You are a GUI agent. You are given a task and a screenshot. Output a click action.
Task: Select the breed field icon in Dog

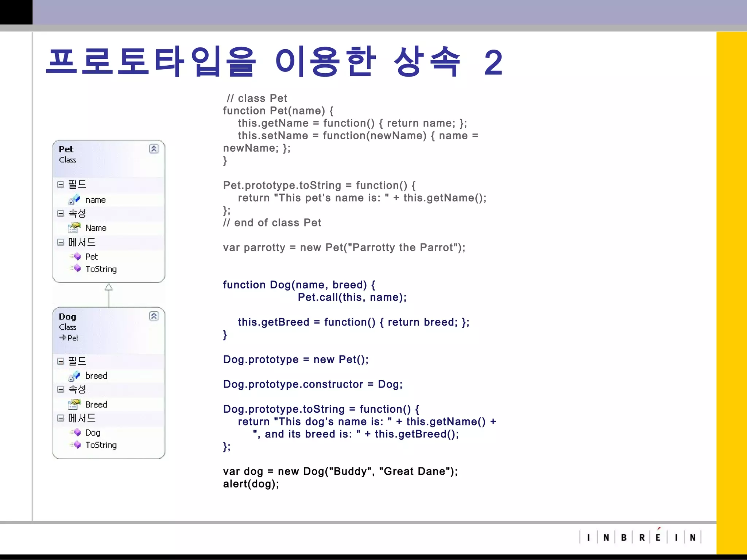74,376
